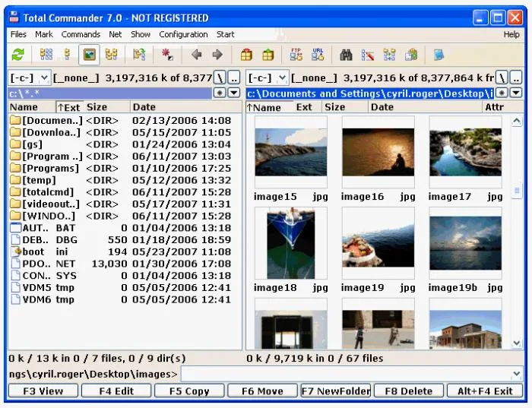The image size is (532, 408).
Task: Click the green Reread source refresh icon
Action: tap(18, 55)
